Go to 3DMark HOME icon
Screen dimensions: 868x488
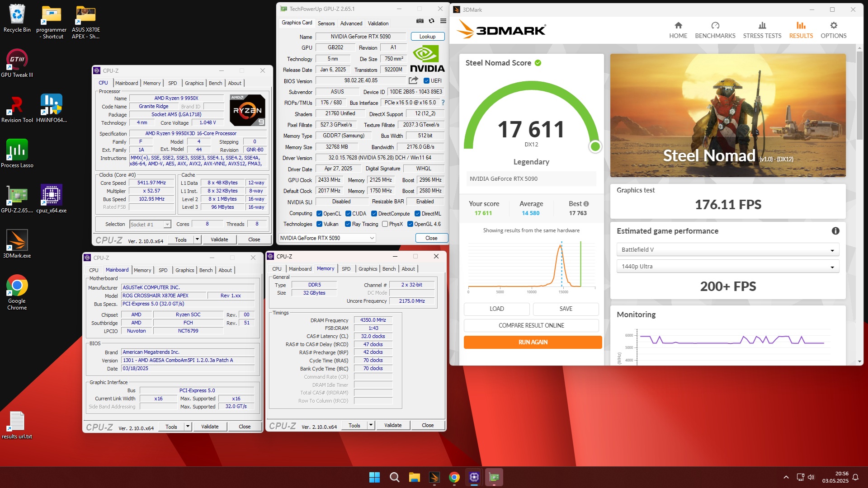678,30
